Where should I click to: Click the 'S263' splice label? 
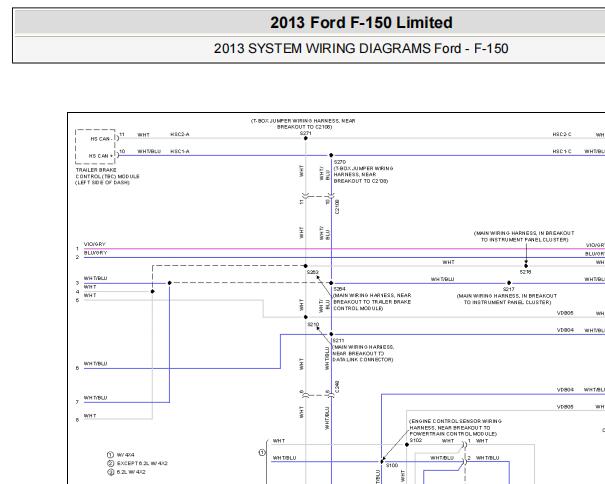[x=313, y=272]
